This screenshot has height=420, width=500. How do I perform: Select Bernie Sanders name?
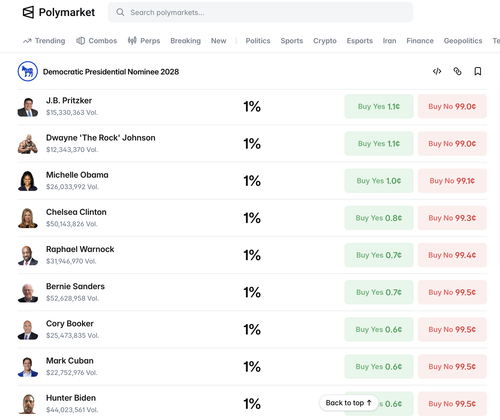(75, 286)
